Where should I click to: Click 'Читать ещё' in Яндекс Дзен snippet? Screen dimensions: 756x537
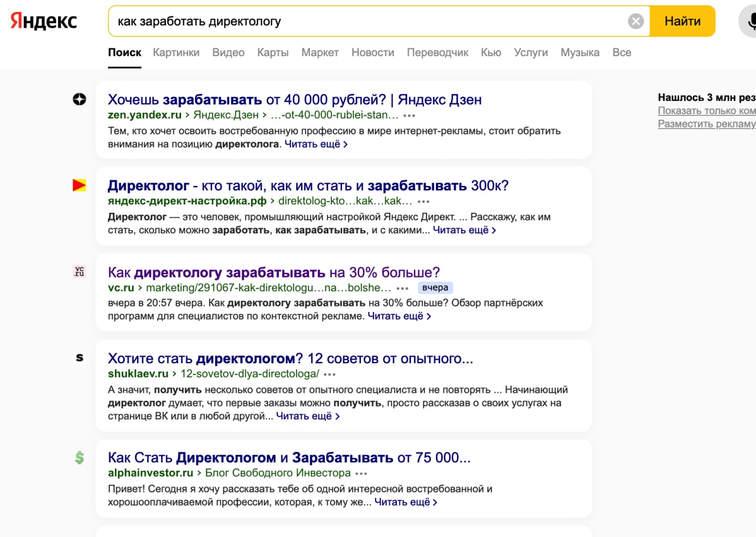[x=316, y=144]
